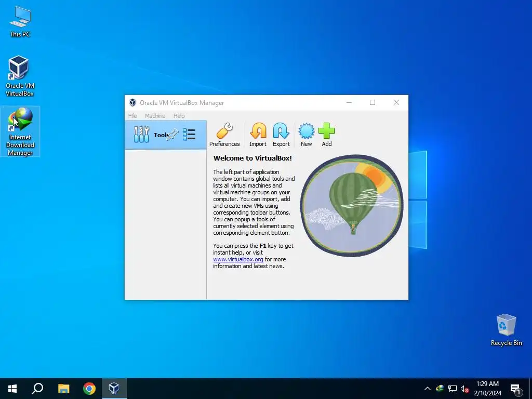The image size is (532, 399).
Task: Create a New virtual machine
Action: (306, 135)
